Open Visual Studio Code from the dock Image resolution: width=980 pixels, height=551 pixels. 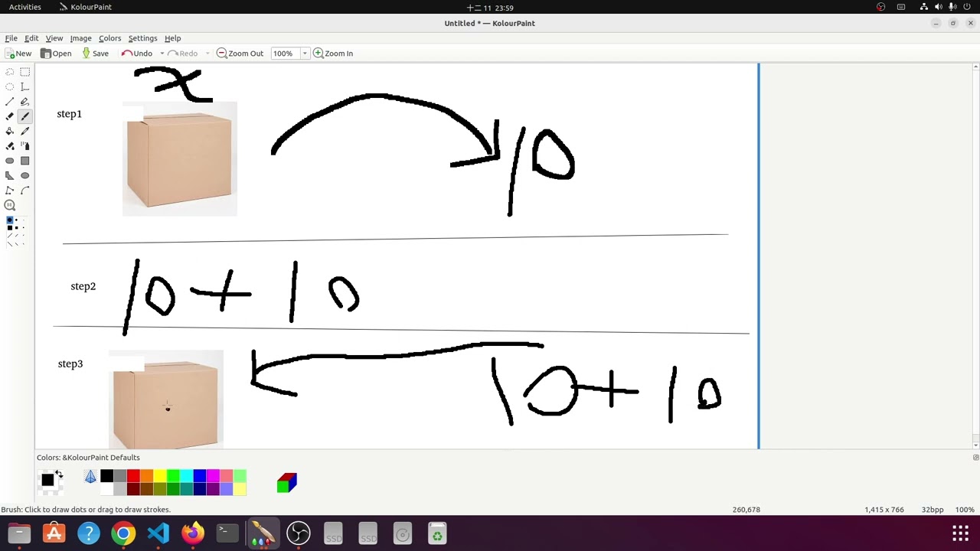click(158, 533)
